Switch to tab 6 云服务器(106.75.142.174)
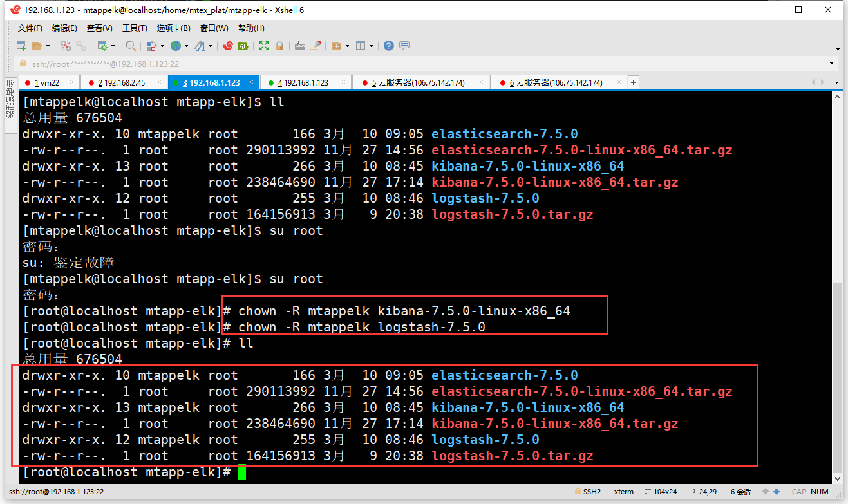 (558, 82)
